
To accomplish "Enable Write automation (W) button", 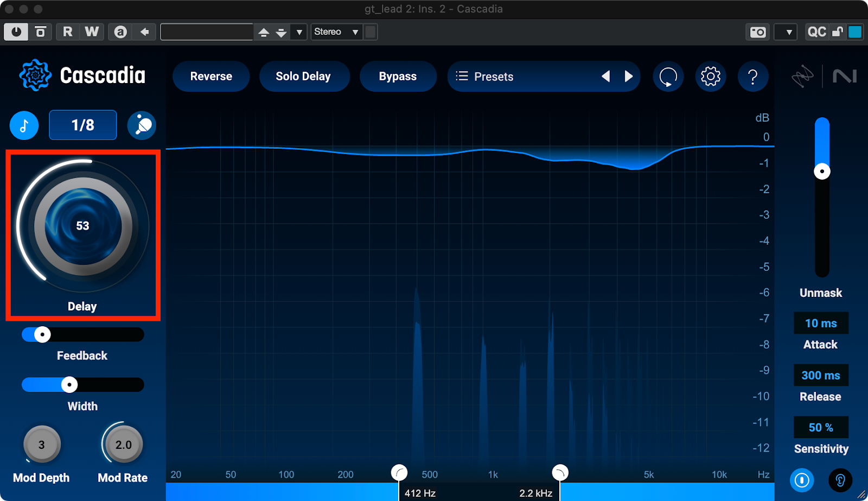I will tap(92, 32).
